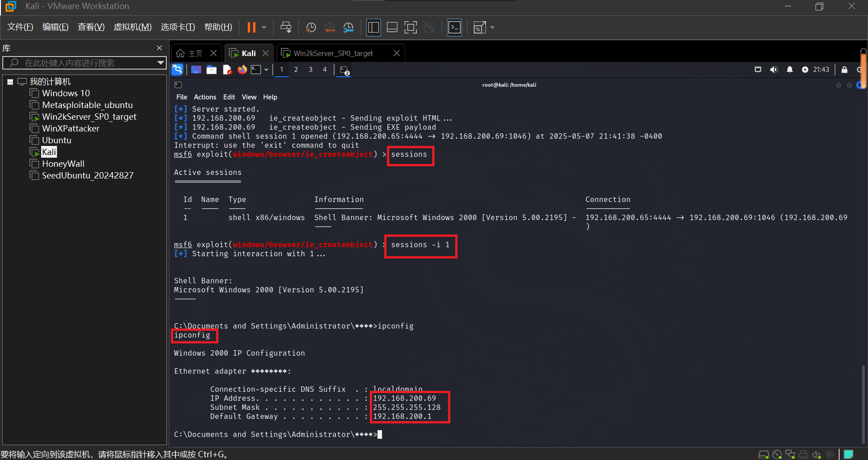Close the 主页 home tab
This screenshot has width=868, height=460.
[214, 53]
